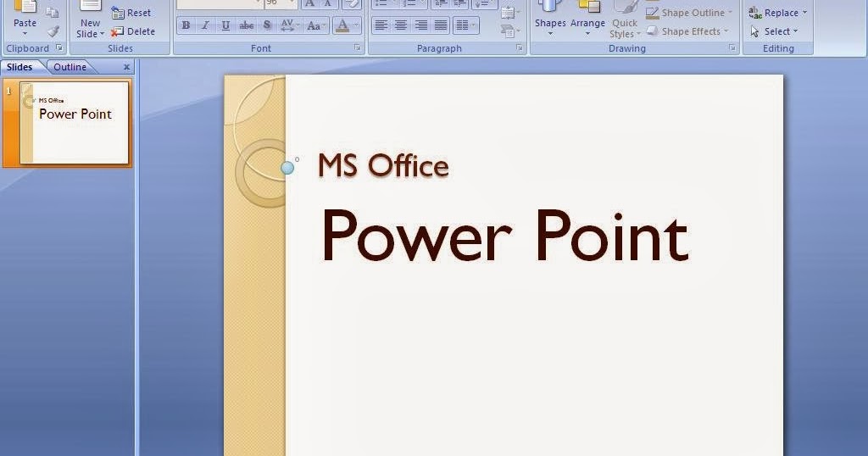This screenshot has height=456, width=868.
Task: Open the New Slide layout dropdown
Action: 102,34
